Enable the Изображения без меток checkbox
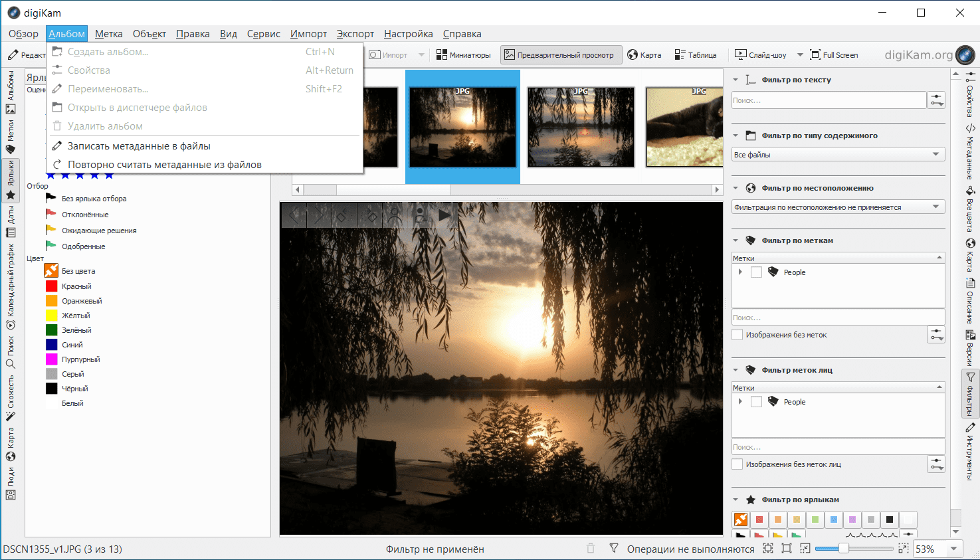 737,335
